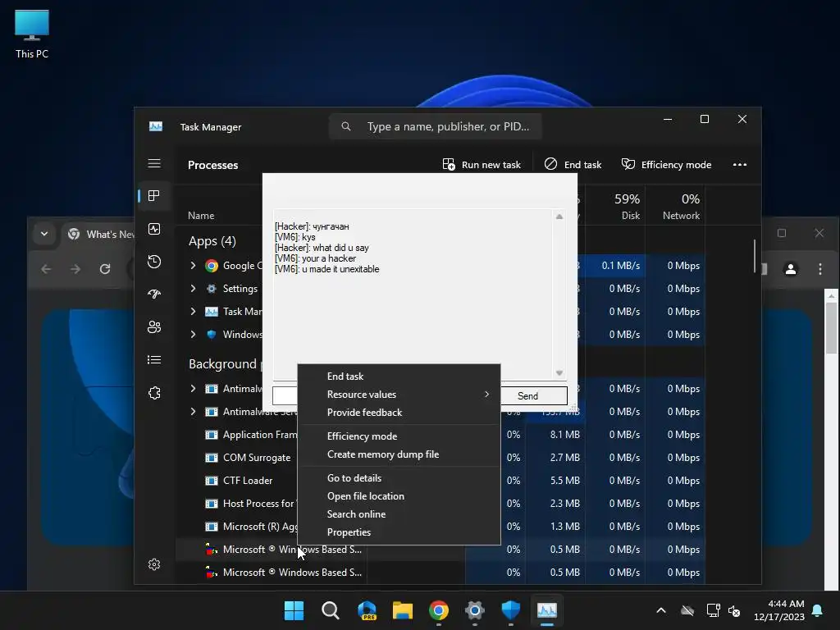Choose Open file location
This screenshot has height=630, width=840.
(x=399, y=496)
